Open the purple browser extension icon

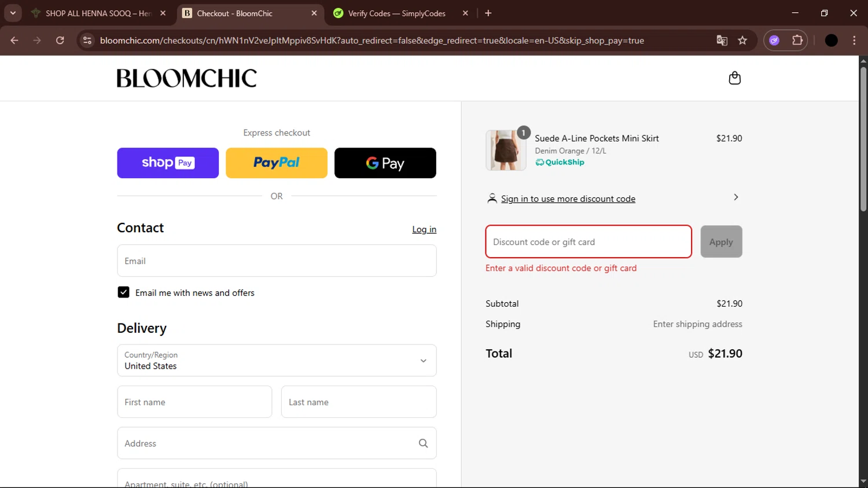[x=774, y=41]
